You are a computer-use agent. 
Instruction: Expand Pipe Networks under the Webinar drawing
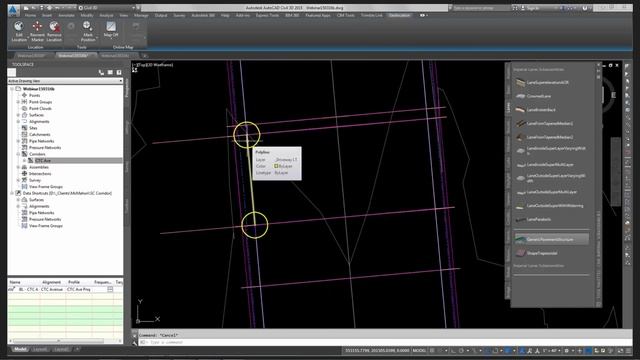tap(18, 141)
